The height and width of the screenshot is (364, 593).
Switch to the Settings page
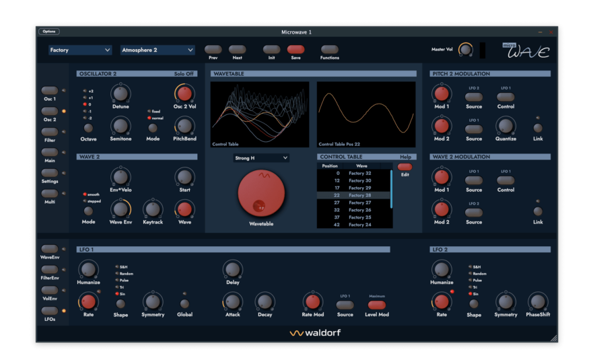50,173
